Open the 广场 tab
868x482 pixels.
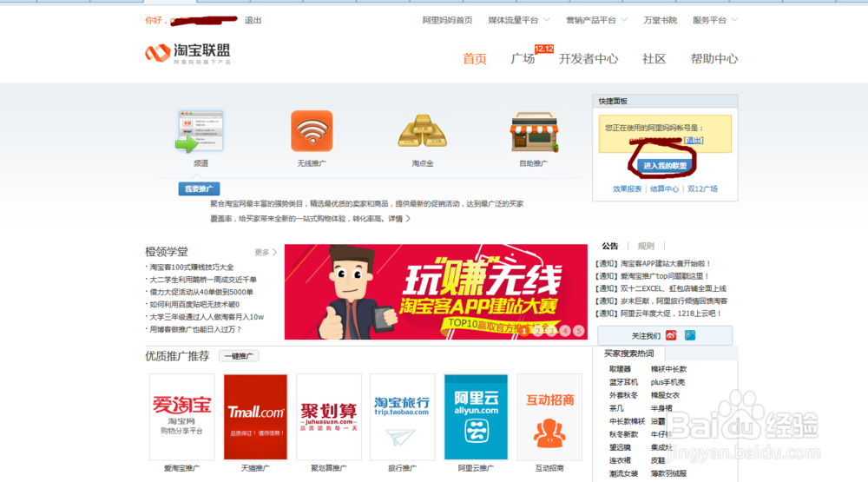[523, 59]
